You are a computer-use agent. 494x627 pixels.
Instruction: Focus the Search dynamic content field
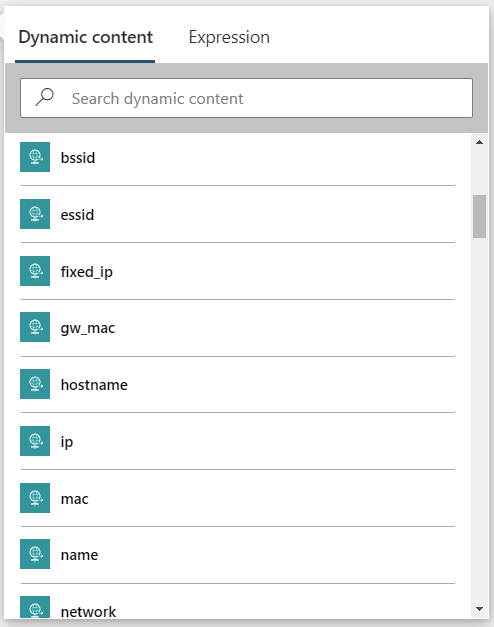click(246, 98)
